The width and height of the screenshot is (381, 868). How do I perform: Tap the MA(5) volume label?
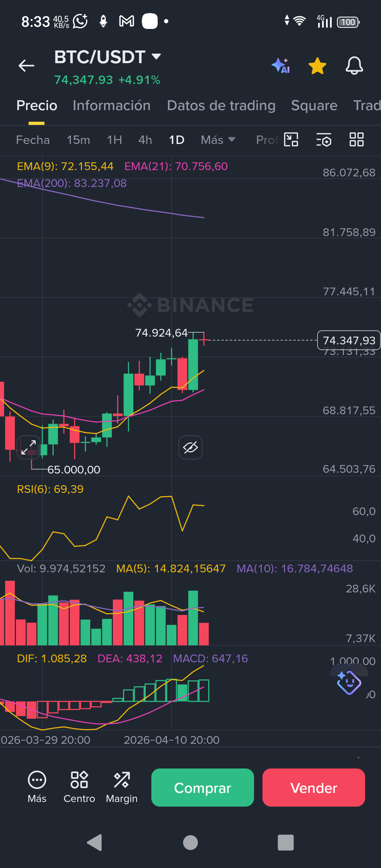171,568
